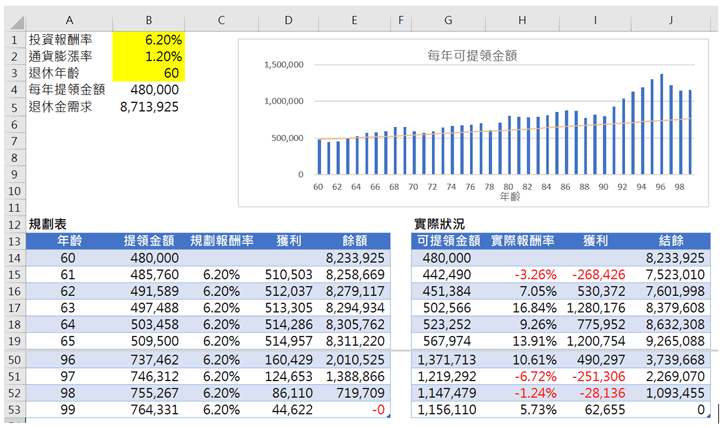Click the yellow 6.20% investment return cell

pyautogui.click(x=149, y=39)
